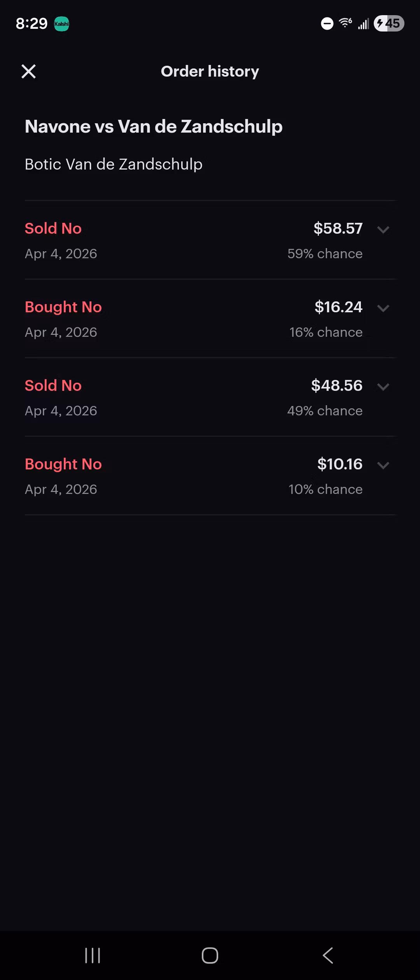Screen dimensions: 420x980
Task: Expand the $58.57 Sold No order
Action: pos(383,229)
